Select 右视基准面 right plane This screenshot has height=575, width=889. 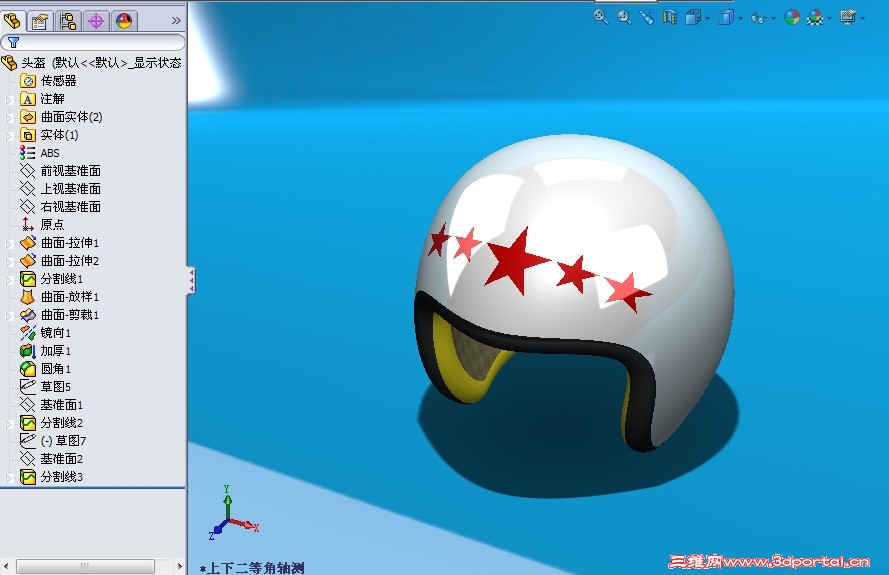pos(60,206)
